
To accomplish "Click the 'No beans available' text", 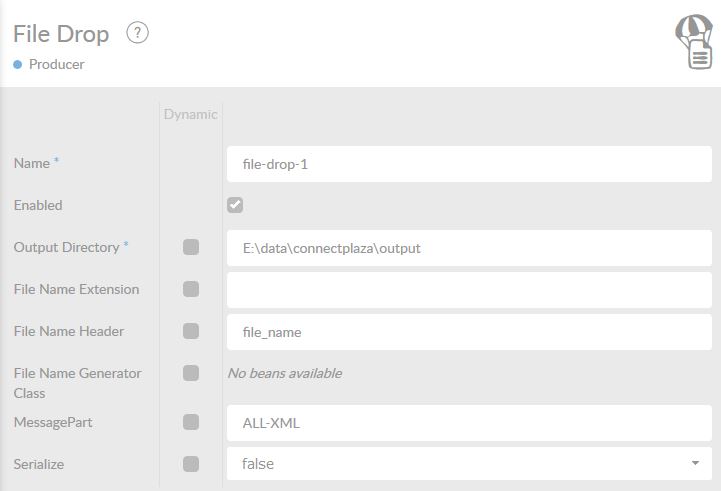I will [285, 373].
